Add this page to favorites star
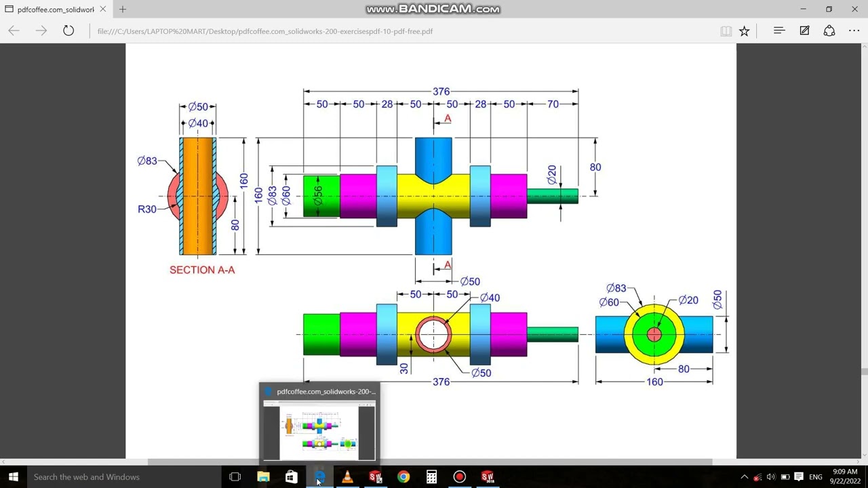The image size is (868, 488). 745,30
